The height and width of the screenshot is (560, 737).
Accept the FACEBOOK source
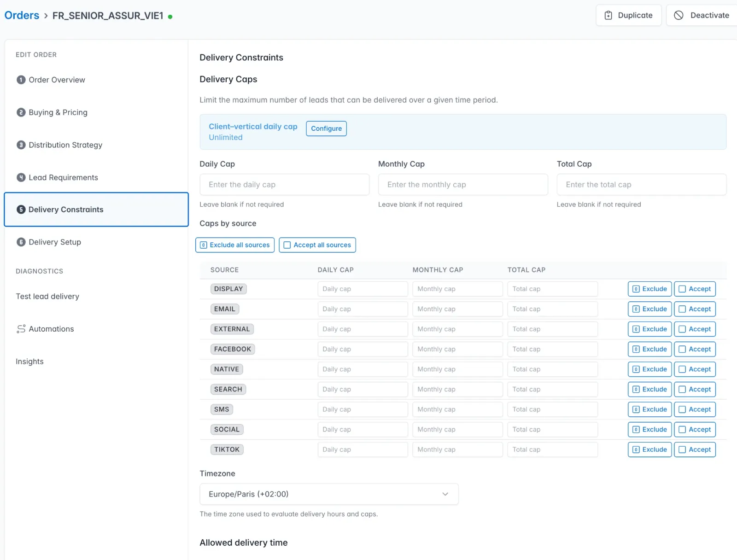[695, 349]
